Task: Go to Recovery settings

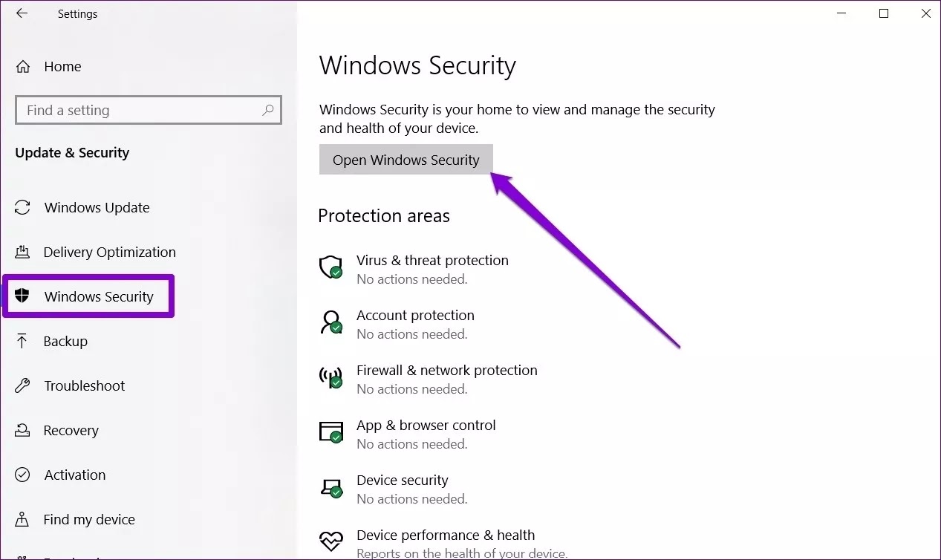Action: tap(71, 430)
